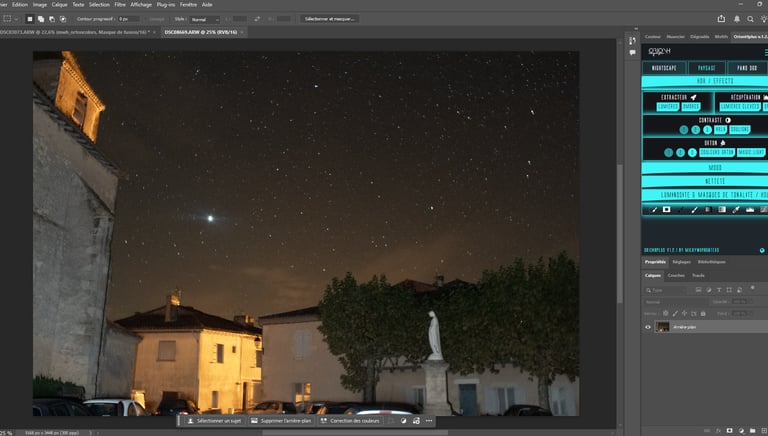
Task: Open the Edition menu
Action: click(x=20, y=4)
